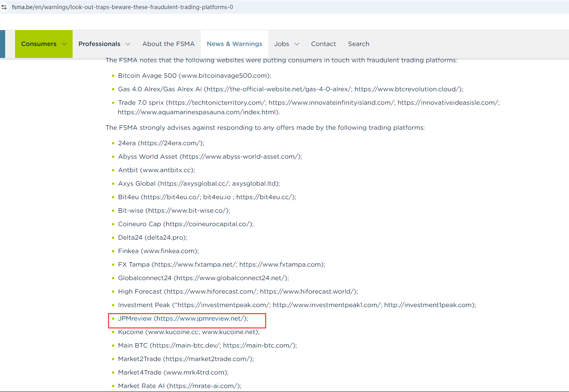Click the browser address bar URL

click(x=122, y=7)
